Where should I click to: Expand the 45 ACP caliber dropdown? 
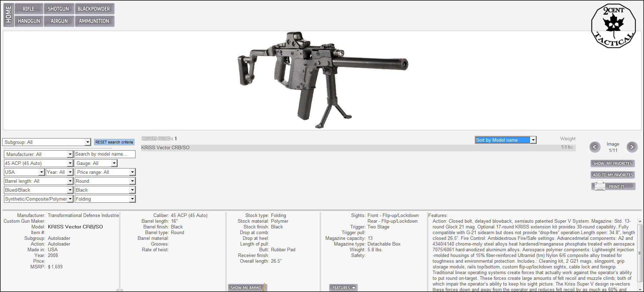[70, 163]
